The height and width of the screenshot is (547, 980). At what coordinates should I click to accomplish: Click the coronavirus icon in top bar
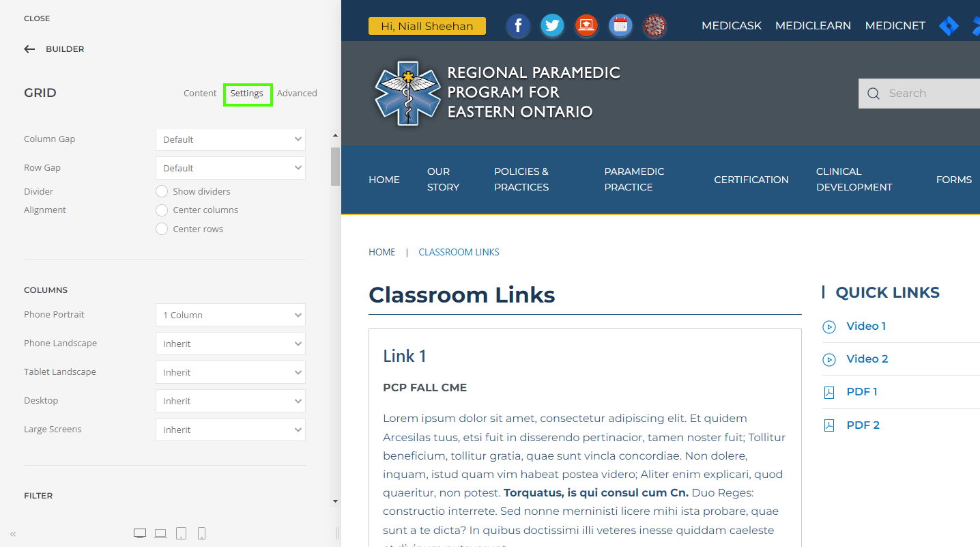[x=654, y=26]
